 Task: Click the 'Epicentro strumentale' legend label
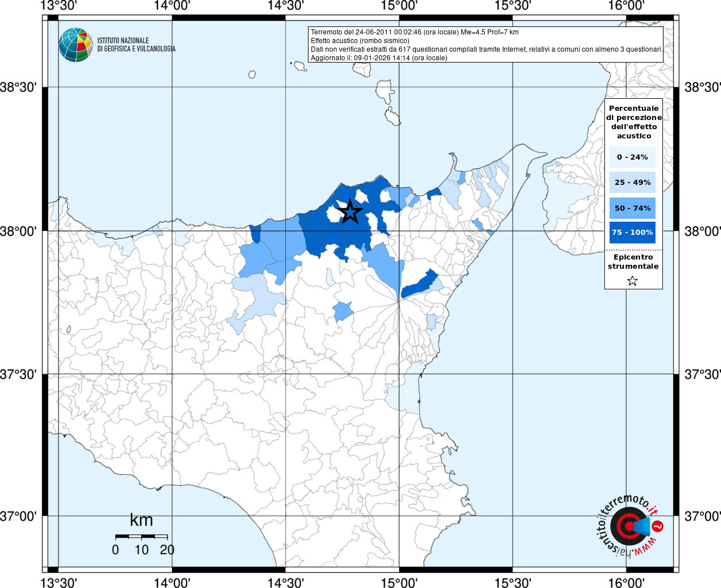point(633,262)
